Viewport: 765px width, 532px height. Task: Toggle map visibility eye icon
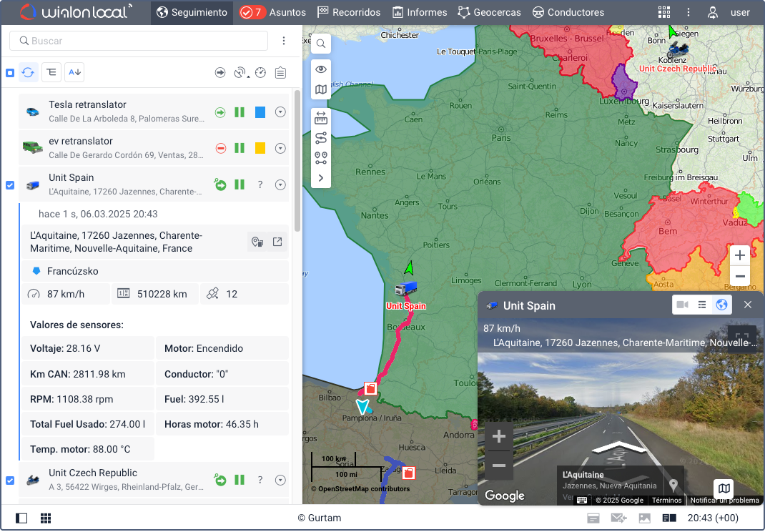click(321, 69)
